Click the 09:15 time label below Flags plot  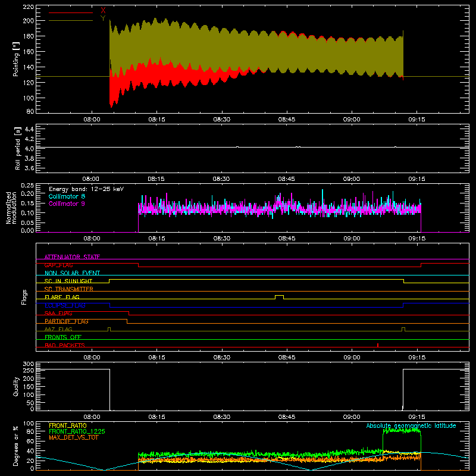417,358
